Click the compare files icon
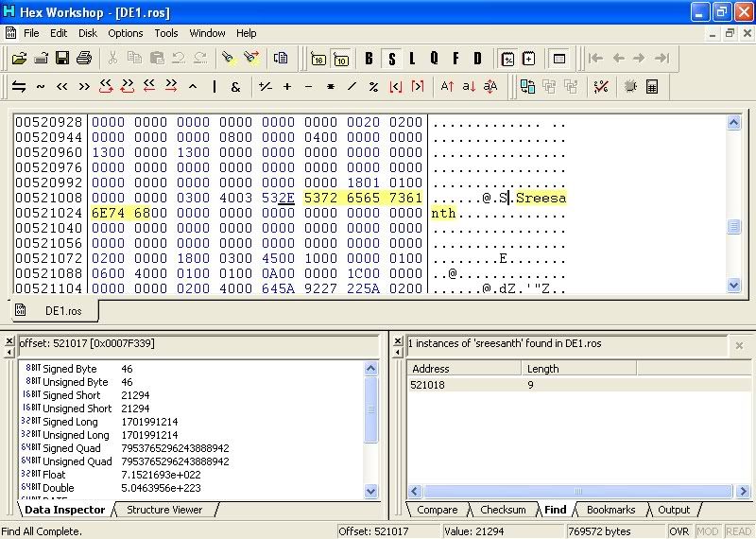Viewport: 756px width, 539px height. coord(527,87)
